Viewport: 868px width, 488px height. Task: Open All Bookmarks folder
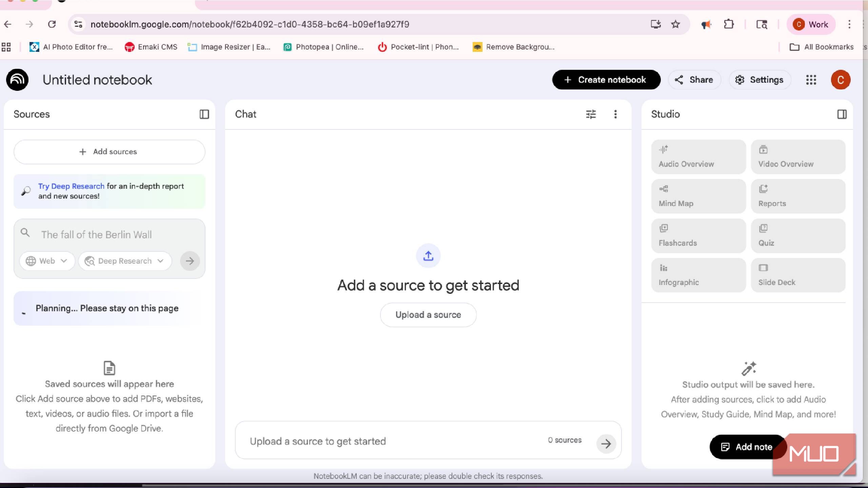click(x=822, y=47)
